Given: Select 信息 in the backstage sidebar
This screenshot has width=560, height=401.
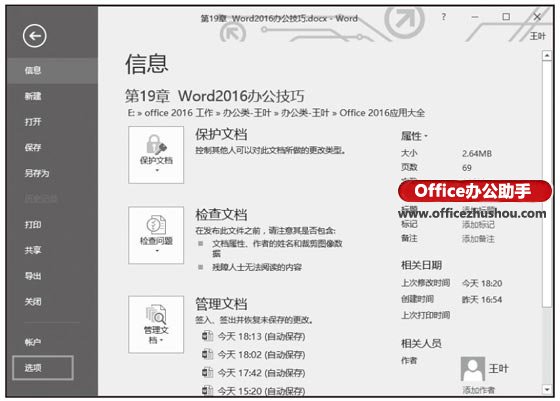Looking at the screenshot, I should click(52, 70).
